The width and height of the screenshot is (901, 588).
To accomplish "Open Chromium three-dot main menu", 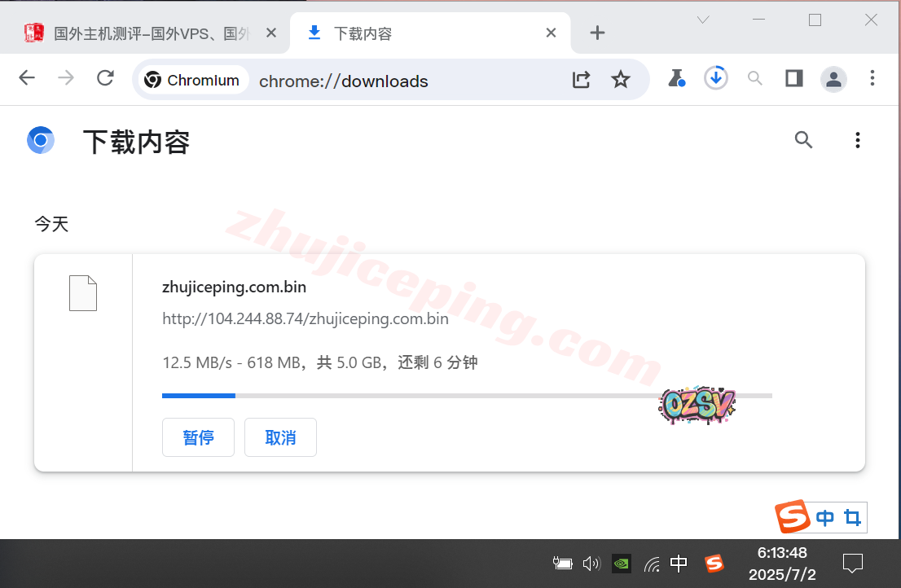I will click(872, 78).
